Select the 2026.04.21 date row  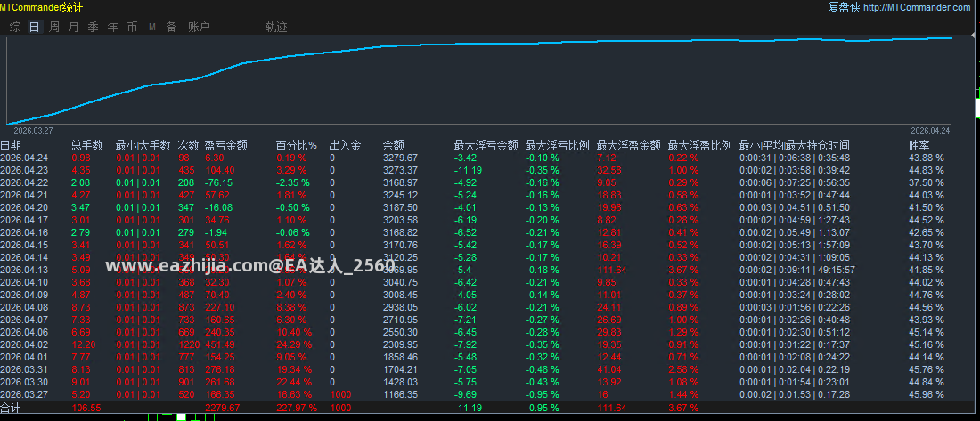pos(23,195)
